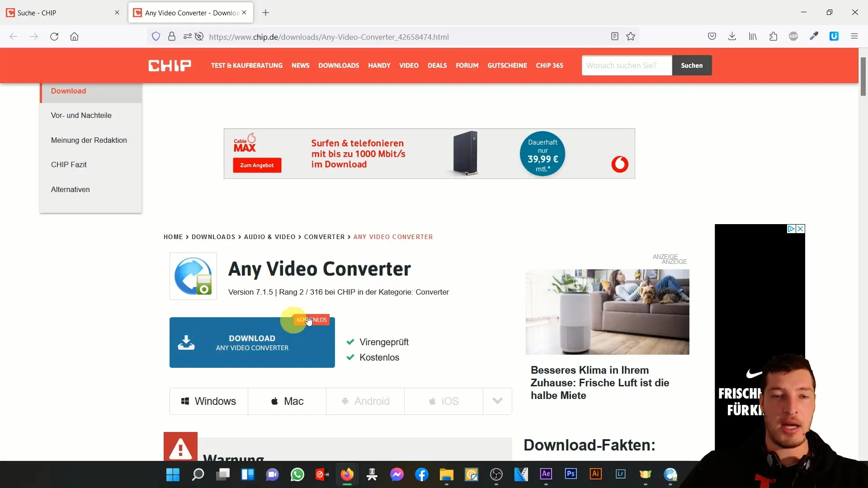Expand Downloads breadcrumb navigation link
This screenshot has height=488, width=868.
coord(213,237)
